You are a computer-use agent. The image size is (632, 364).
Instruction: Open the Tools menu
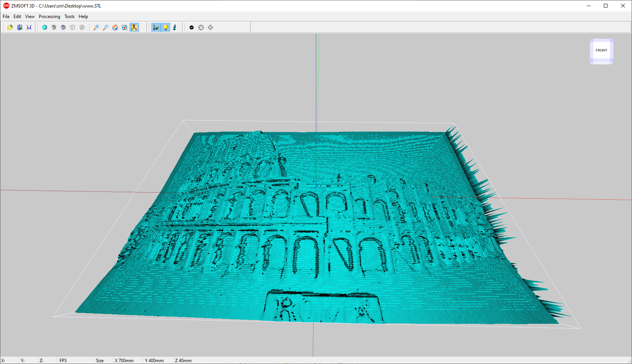(69, 17)
